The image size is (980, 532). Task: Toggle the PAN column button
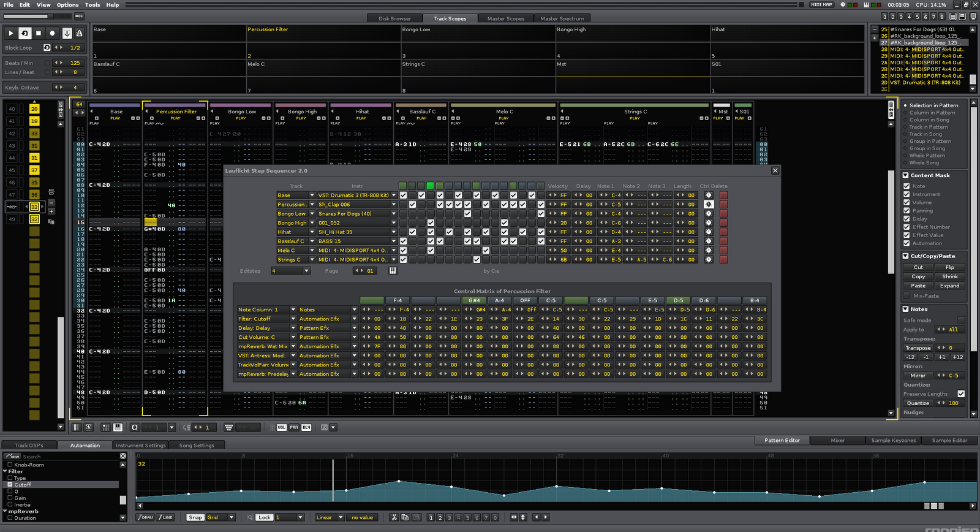tap(294, 427)
